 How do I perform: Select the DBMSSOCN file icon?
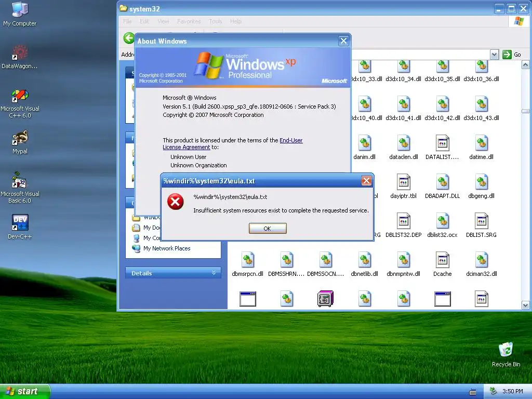[x=325, y=260]
